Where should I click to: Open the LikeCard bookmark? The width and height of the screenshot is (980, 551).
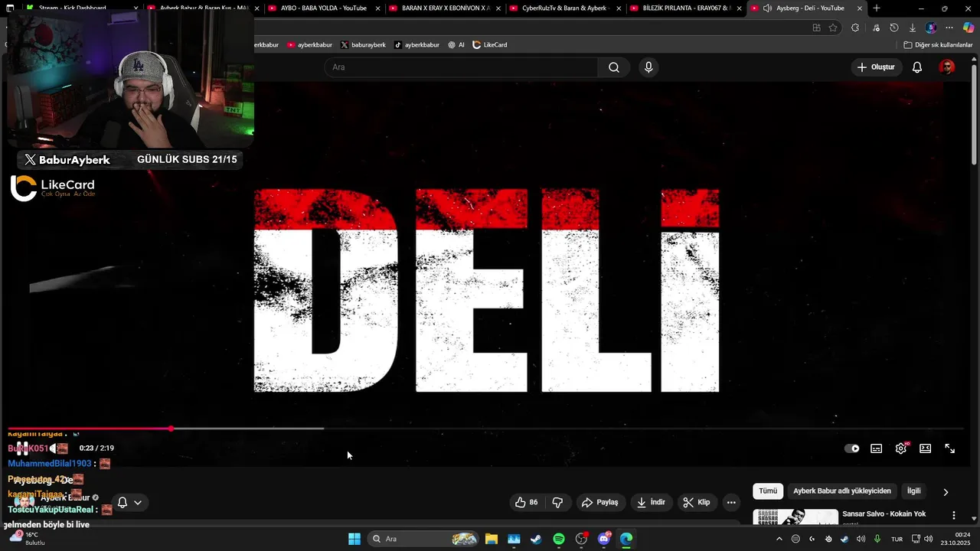coord(490,45)
